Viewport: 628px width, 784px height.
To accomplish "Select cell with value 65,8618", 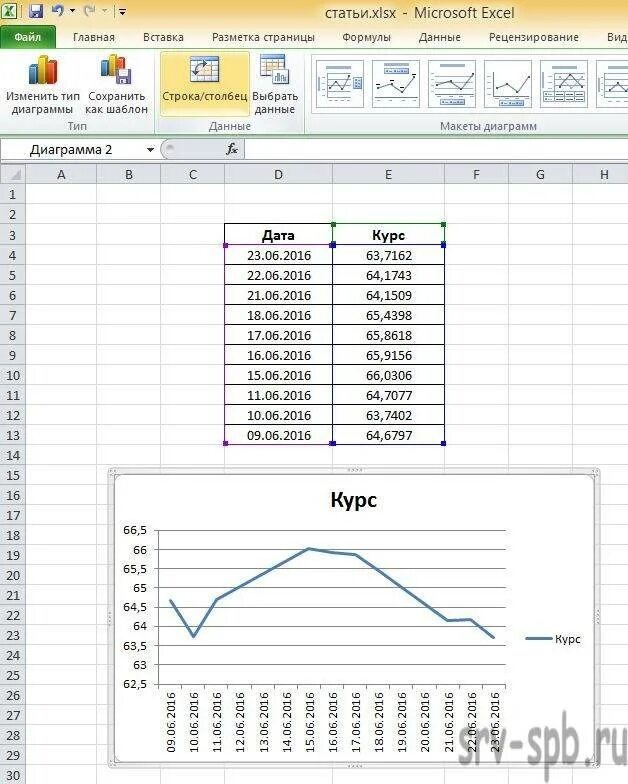I will [x=388, y=335].
